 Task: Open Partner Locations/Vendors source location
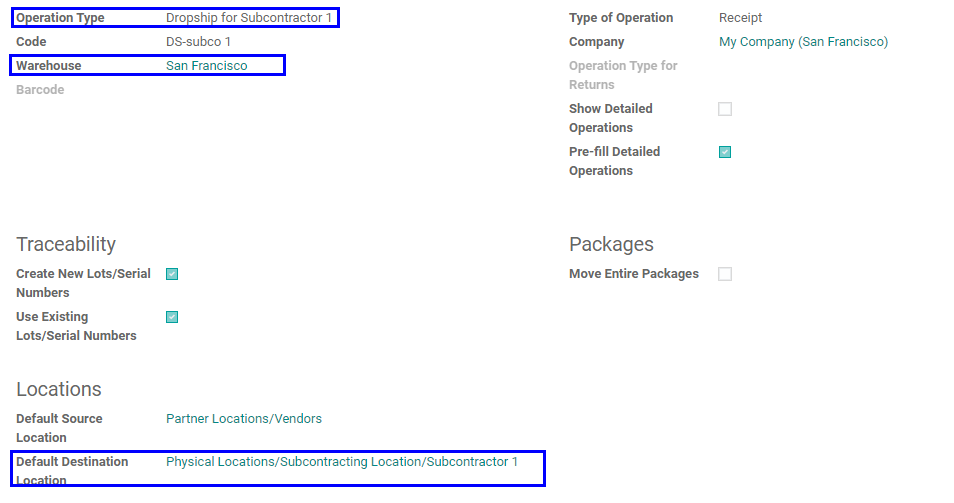(x=244, y=418)
